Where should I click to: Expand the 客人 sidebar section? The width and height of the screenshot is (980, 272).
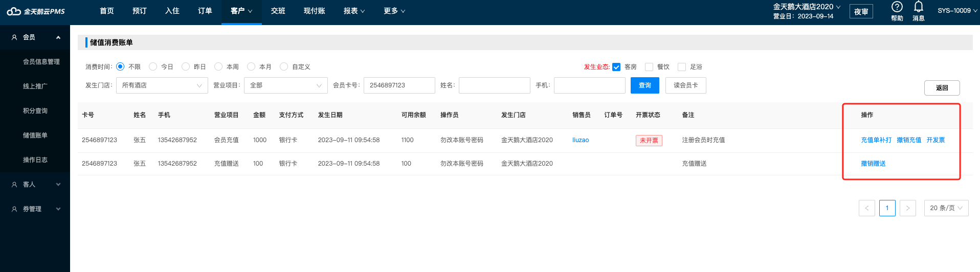click(x=58, y=185)
